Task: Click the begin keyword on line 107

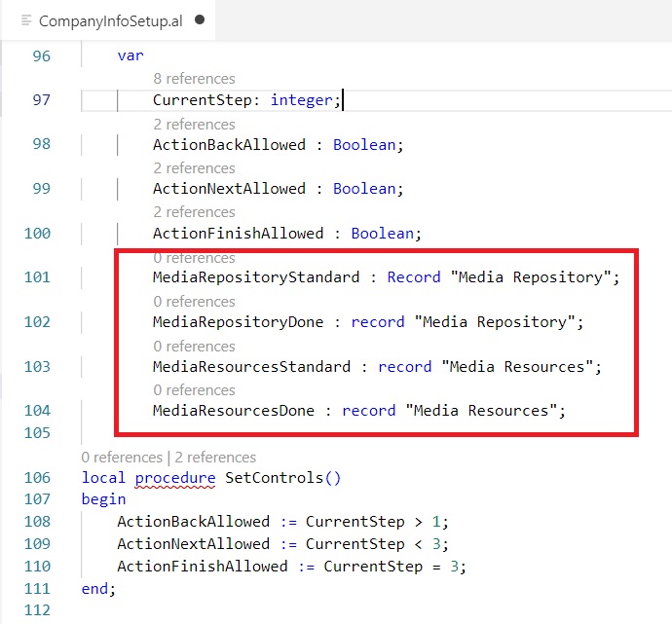Action: 103,499
